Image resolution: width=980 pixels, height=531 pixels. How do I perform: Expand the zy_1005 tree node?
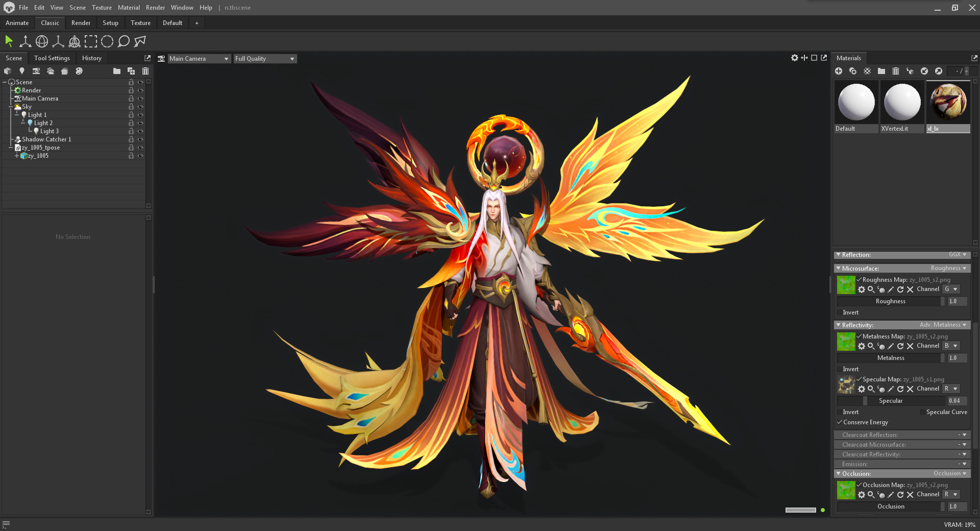click(x=17, y=156)
